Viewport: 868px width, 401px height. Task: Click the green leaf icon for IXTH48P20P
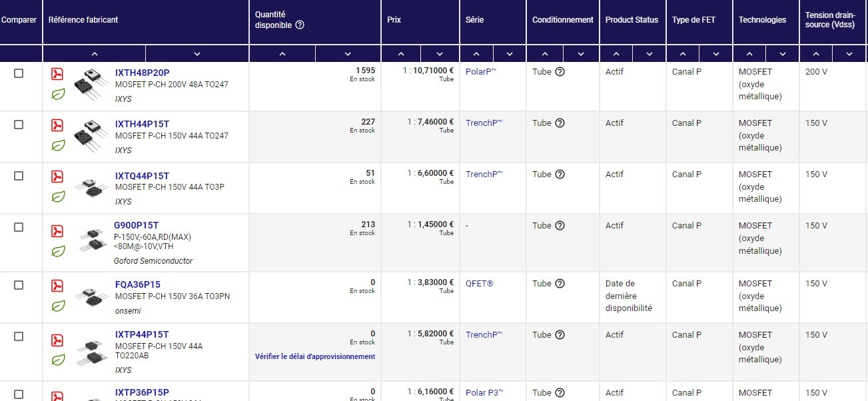[59, 94]
